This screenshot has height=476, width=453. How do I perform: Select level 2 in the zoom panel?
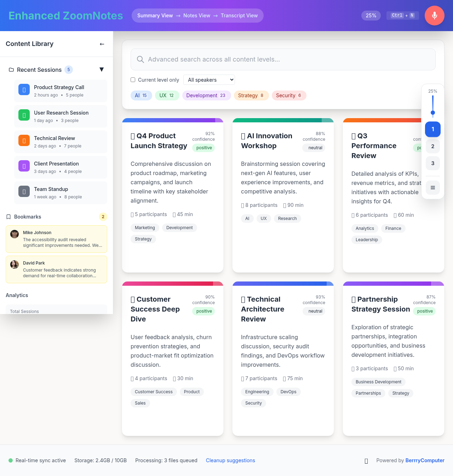point(432,146)
